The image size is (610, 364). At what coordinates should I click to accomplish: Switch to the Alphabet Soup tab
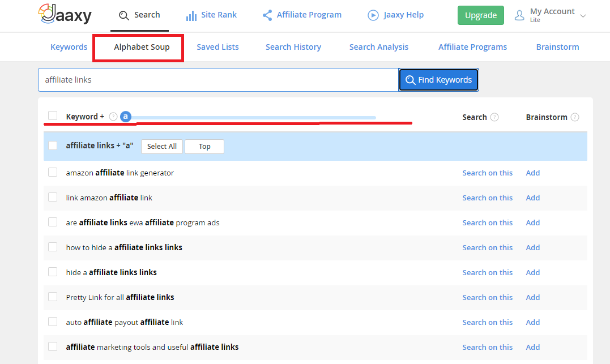[142, 47]
